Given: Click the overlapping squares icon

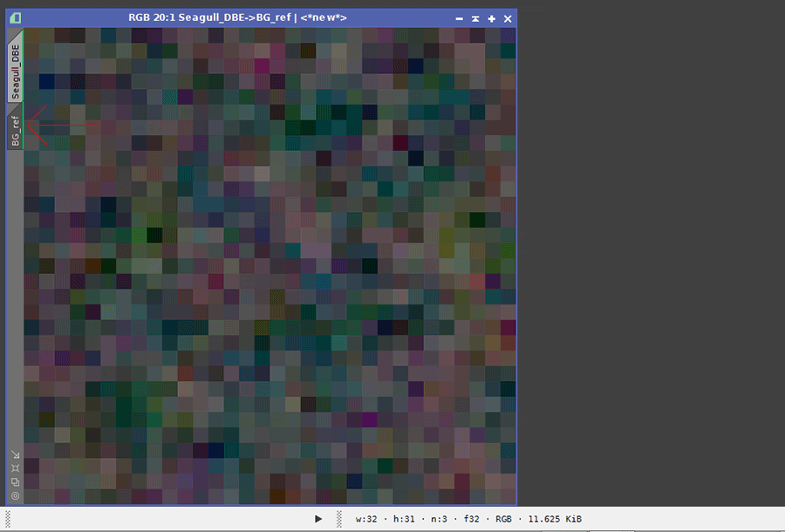Looking at the screenshot, I should [x=15, y=481].
